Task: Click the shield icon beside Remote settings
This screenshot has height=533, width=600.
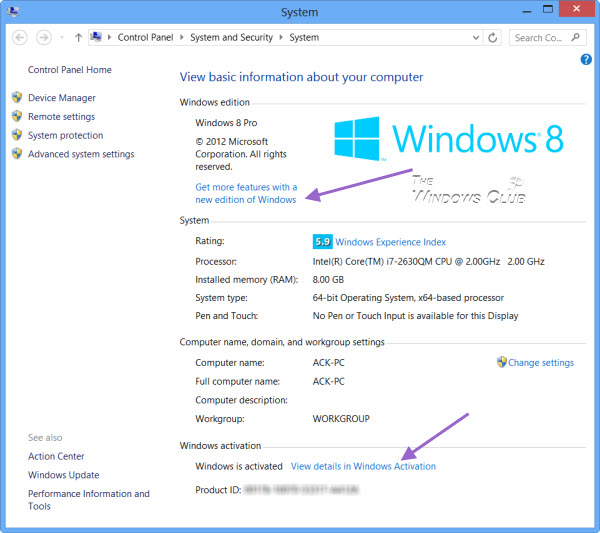Action: [x=17, y=116]
